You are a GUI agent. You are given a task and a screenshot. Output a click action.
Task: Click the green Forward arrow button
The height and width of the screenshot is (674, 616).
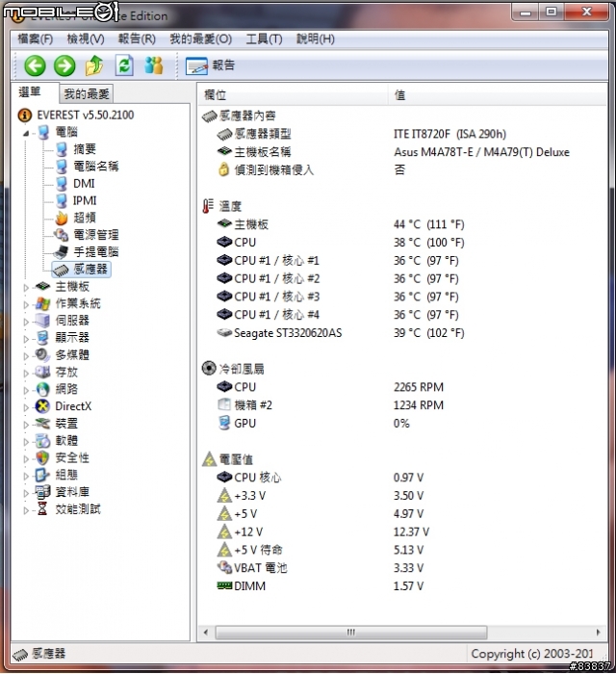[x=64, y=65]
